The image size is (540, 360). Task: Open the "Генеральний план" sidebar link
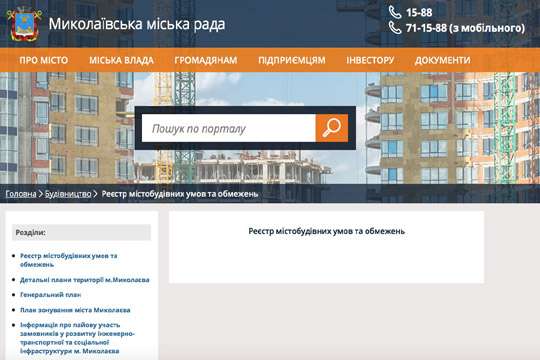point(51,295)
